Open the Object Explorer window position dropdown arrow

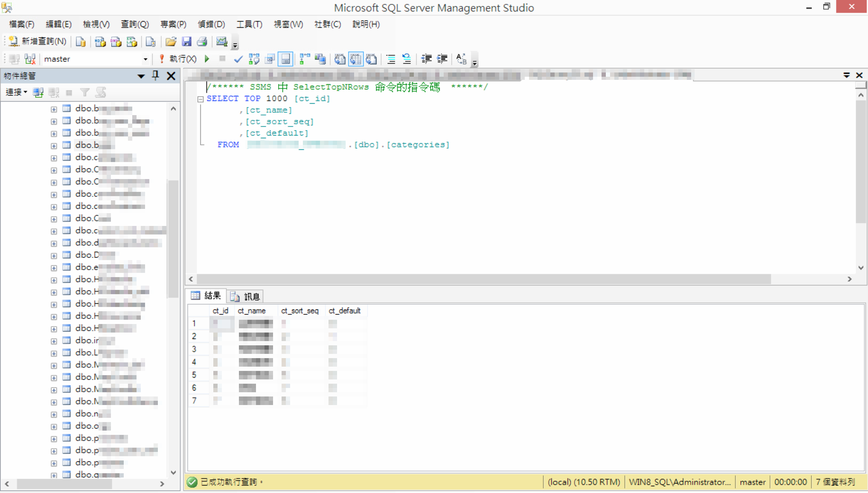141,76
